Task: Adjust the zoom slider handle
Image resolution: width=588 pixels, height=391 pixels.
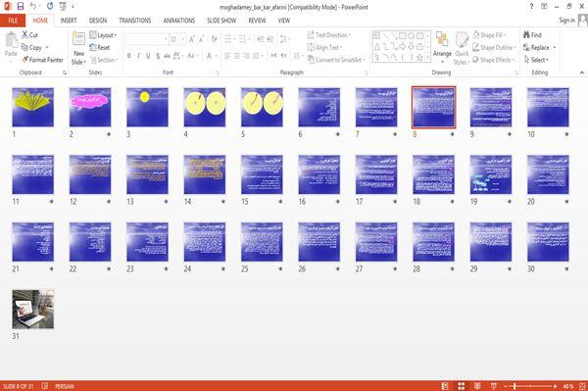Action: [x=514, y=386]
